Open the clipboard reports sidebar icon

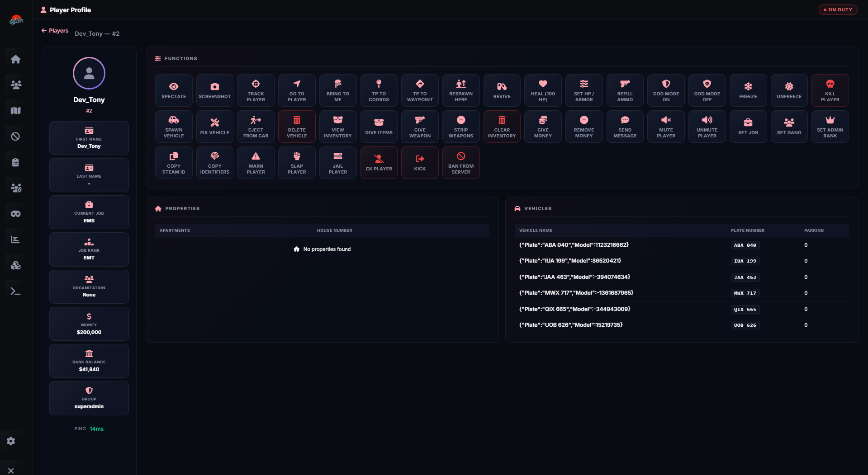pos(16,162)
